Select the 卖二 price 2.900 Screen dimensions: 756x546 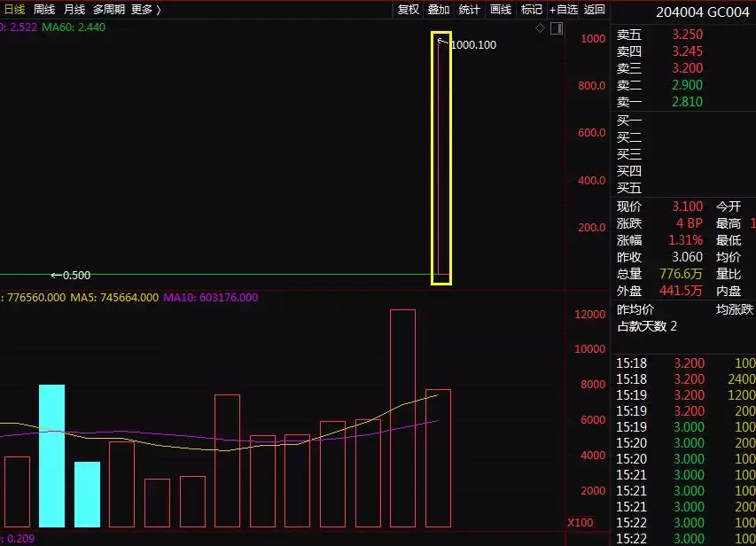pos(688,85)
